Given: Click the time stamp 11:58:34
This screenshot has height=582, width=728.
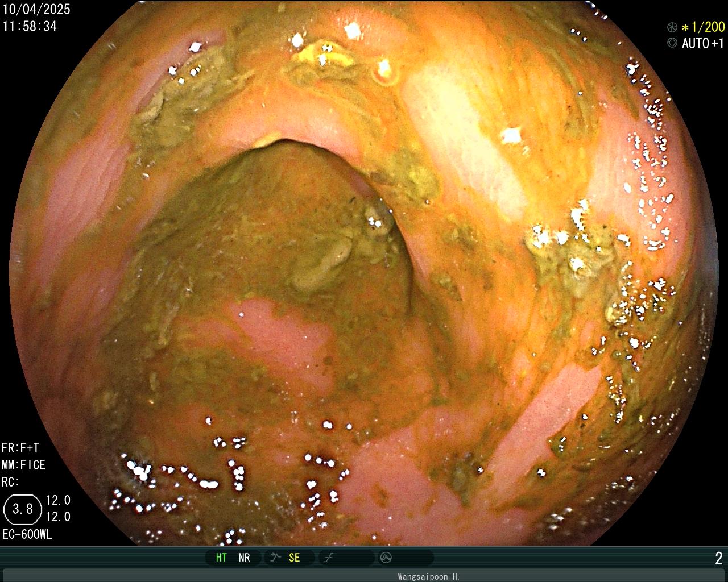Looking at the screenshot, I should point(30,26).
